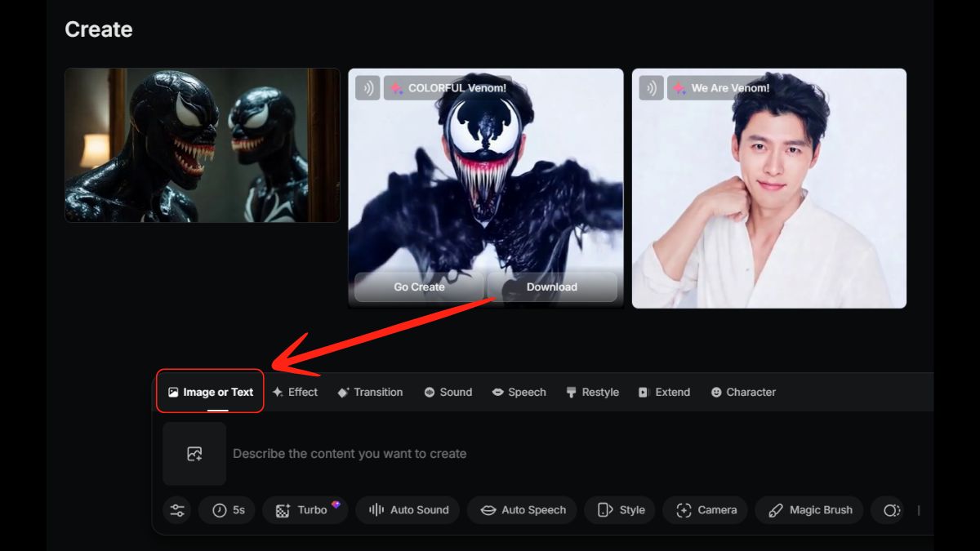Viewport: 980px width, 551px height.
Task: Click the Create heading
Action: [x=99, y=29]
